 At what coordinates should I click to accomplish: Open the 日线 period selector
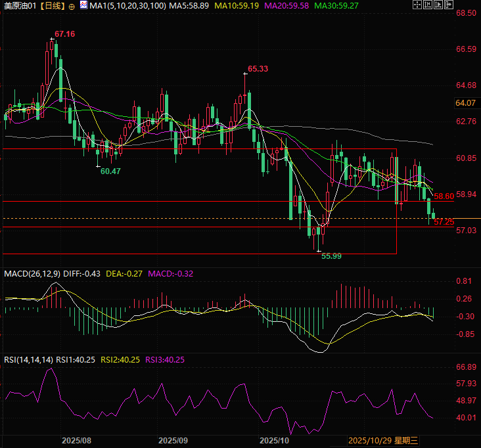(x=53, y=5)
